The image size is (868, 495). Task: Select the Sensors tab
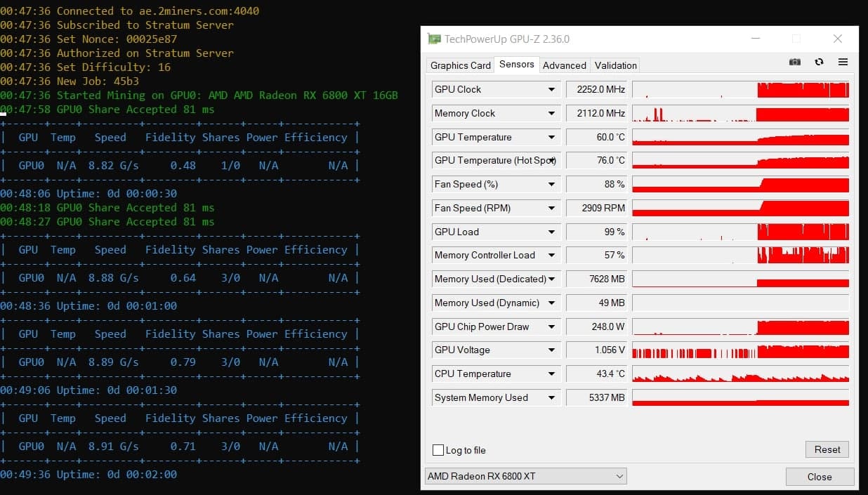[517, 65]
